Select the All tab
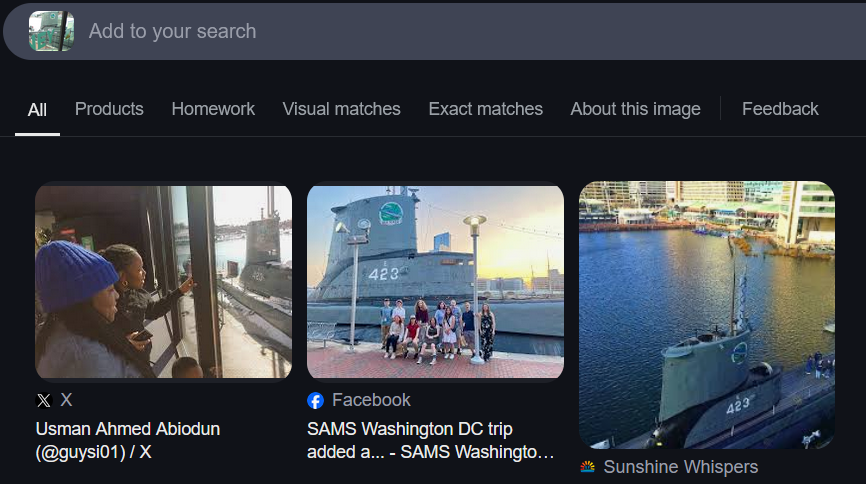The width and height of the screenshot is (866, 484). click(x=37, y=109)
